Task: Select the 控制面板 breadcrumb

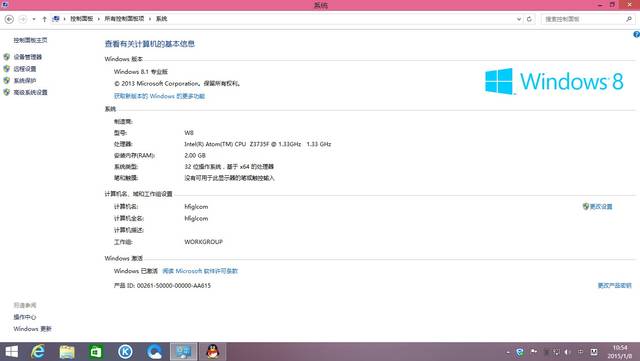Action: click(x=82, y=19)
